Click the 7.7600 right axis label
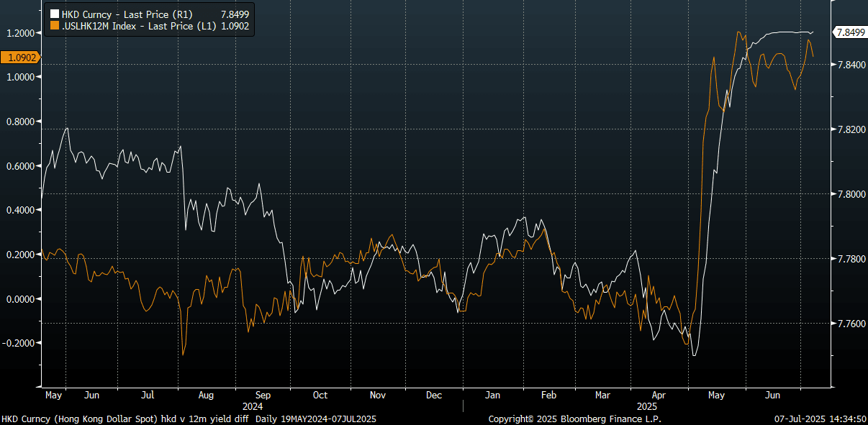Viewport: 868px width, 425px height. [x=850, y=324]
